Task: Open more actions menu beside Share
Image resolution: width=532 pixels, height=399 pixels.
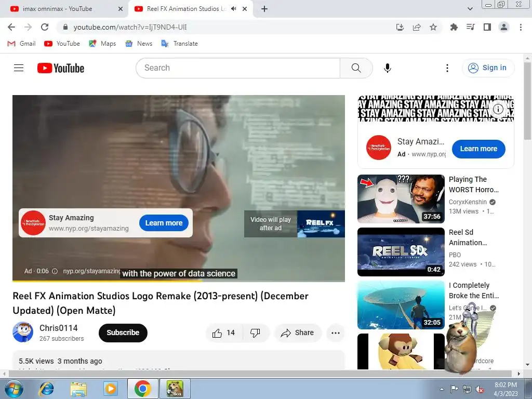Action: pos(336,333)
